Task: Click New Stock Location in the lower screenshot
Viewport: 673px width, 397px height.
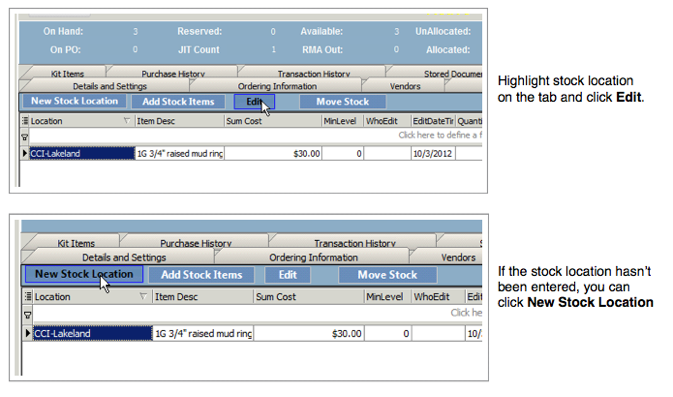Action: coord(84,274)
